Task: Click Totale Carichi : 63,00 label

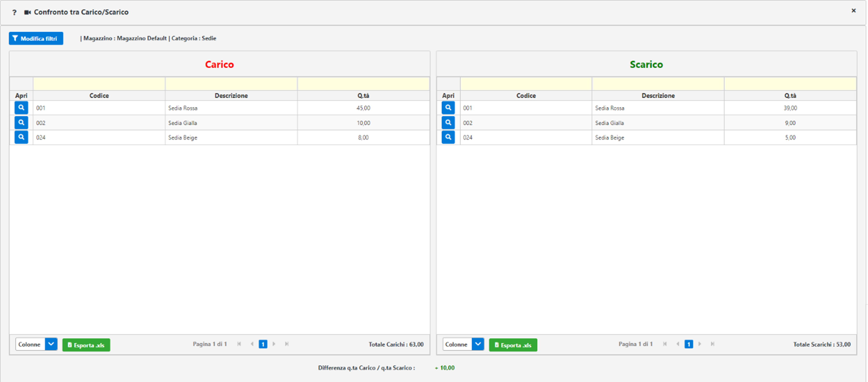Action: coord(396,344)
